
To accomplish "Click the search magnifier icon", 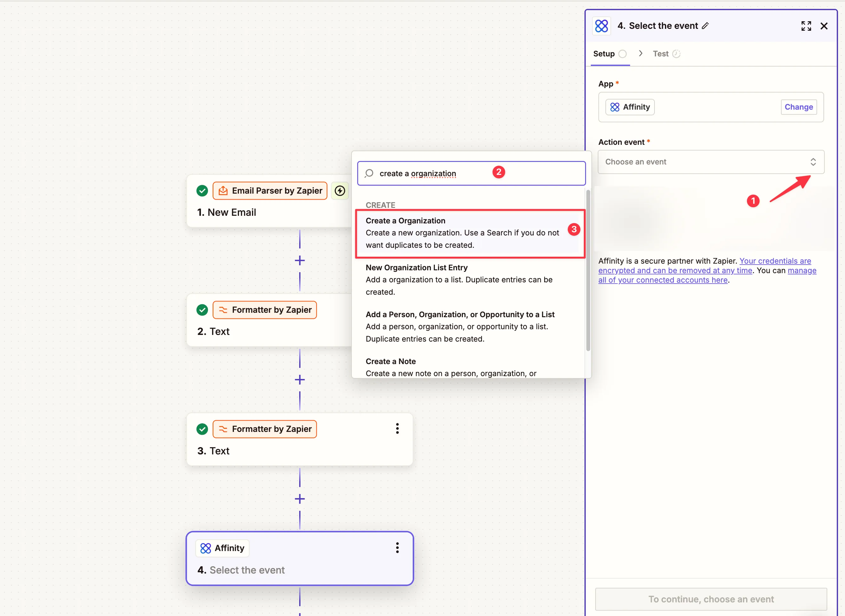I will pos(369,173).
